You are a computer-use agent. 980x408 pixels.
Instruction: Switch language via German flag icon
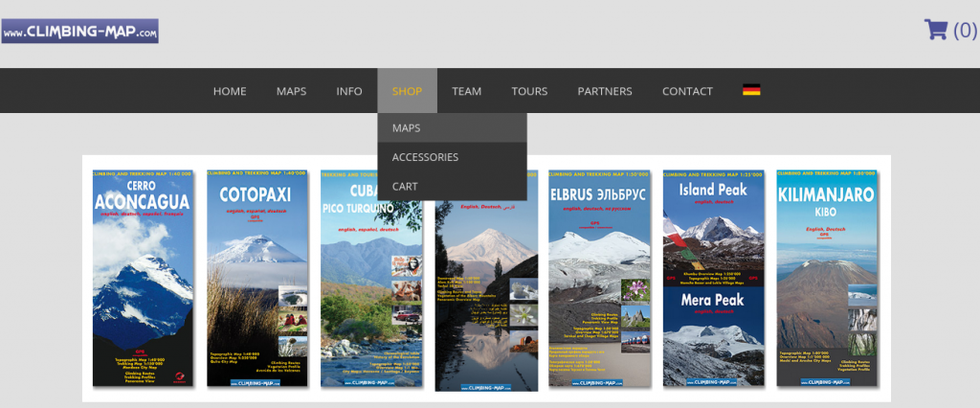(x=751, y=90)
